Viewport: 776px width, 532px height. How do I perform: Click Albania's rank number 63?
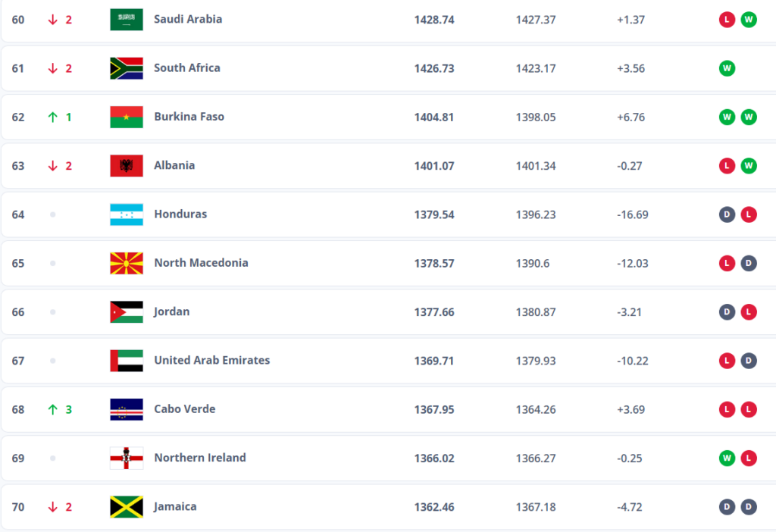pos(18,166)
